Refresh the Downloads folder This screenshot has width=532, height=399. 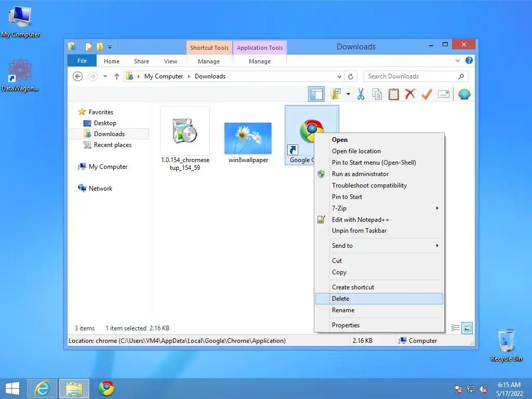coord(351,76)
